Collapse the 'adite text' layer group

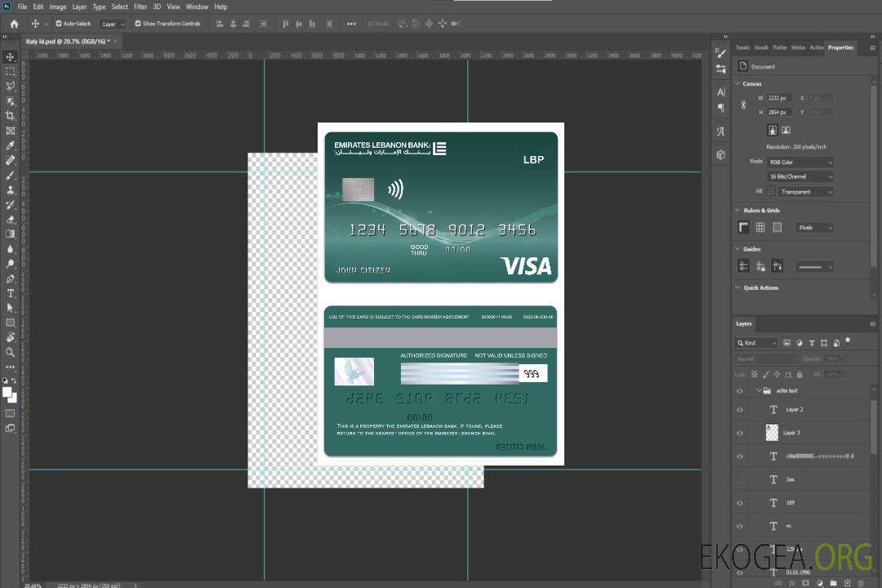759,390
